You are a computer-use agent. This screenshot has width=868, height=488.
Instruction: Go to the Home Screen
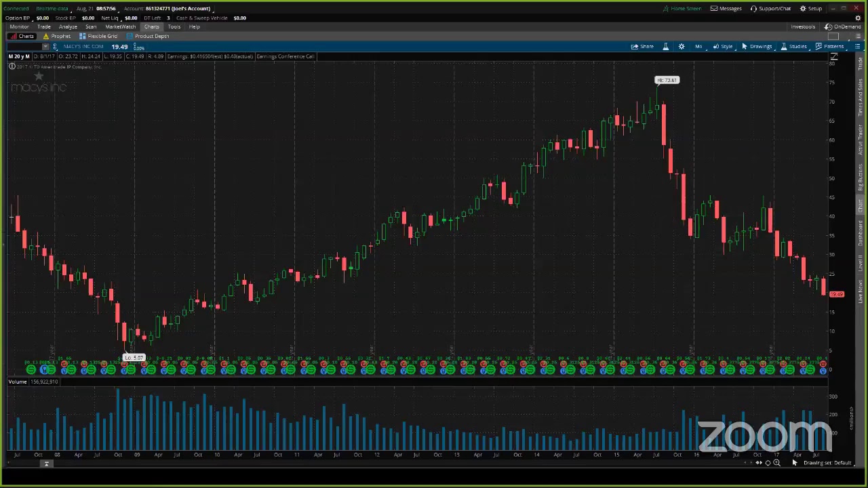[682, 9]
